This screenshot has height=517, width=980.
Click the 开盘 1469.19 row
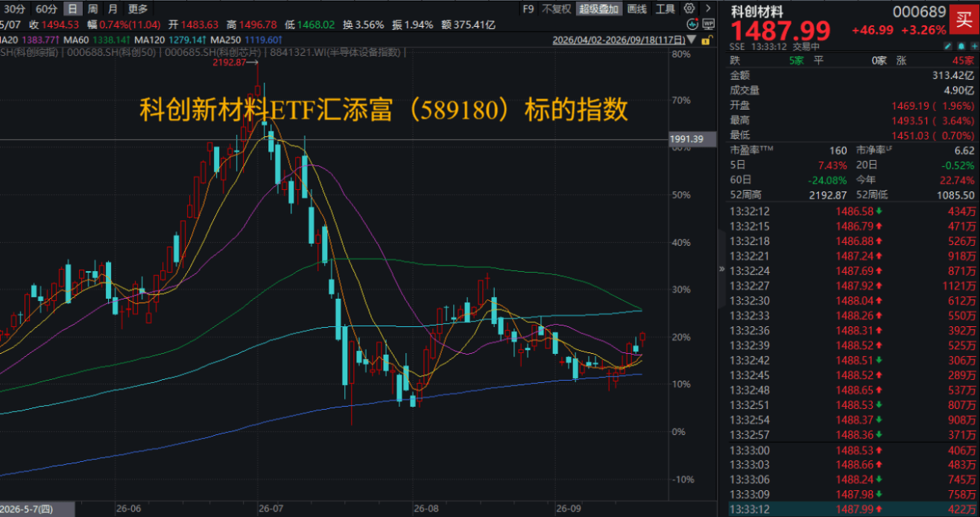pyautogui.click(x=852, y=106)
